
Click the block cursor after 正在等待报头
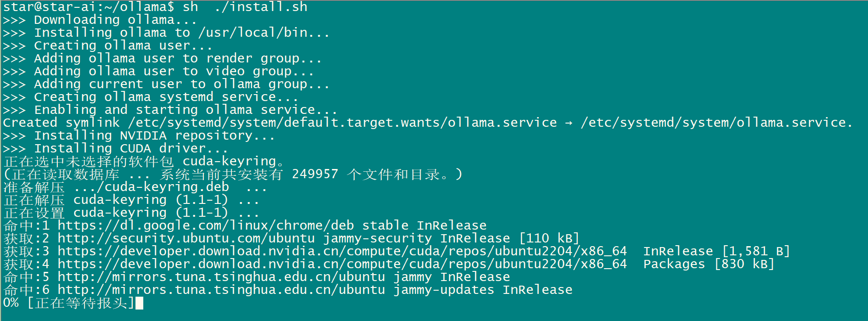140,303
